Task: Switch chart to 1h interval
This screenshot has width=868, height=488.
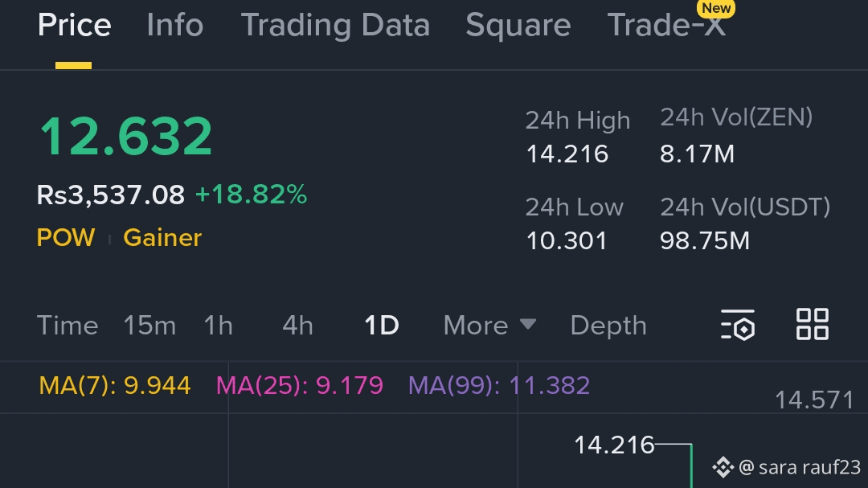Action: (x=218, y=325)
